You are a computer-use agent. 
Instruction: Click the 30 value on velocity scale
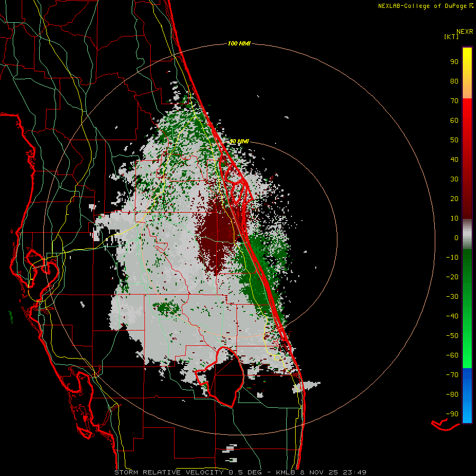[454, 179]
